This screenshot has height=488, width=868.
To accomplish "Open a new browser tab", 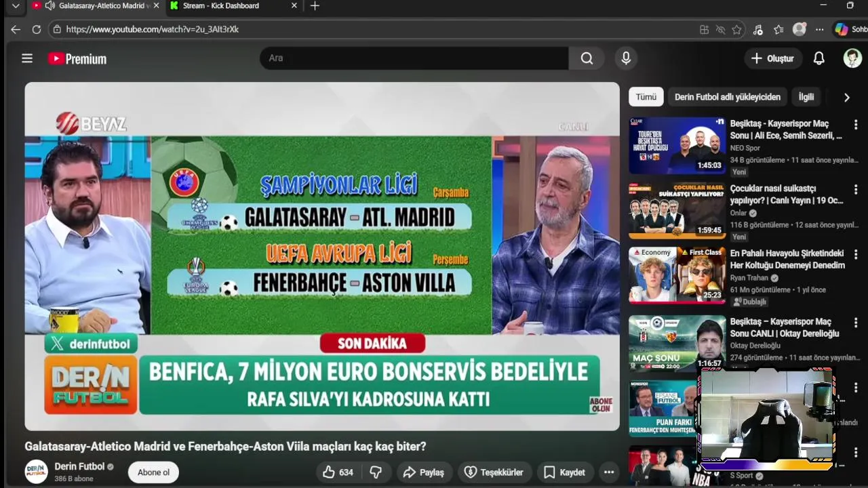I will pos(315,5).
